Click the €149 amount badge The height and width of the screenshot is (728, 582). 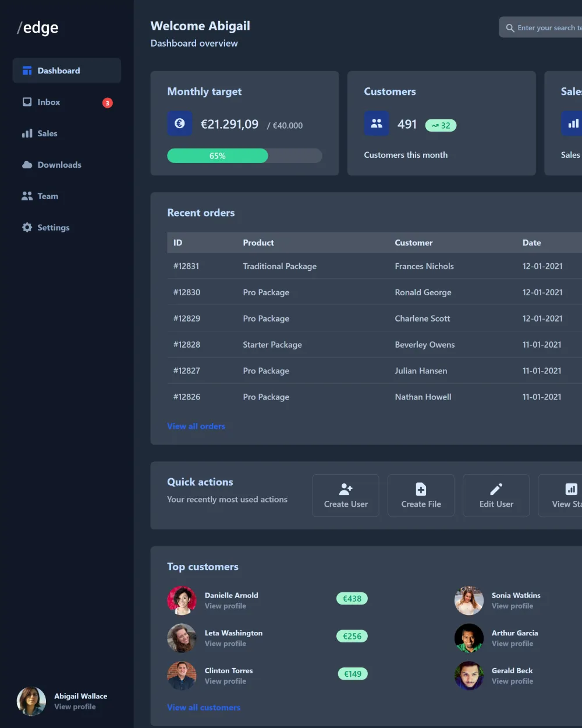coord(353,674)
